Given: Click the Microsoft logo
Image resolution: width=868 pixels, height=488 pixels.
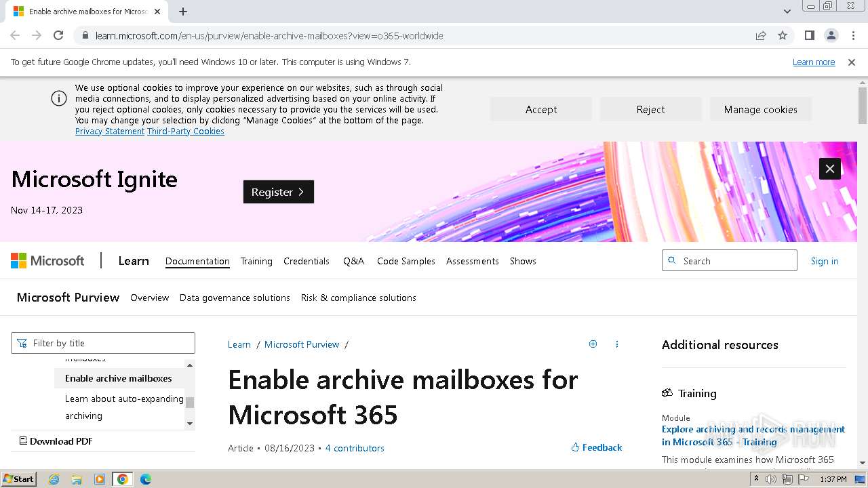Looking at the screenshot, I should [47, 260].
